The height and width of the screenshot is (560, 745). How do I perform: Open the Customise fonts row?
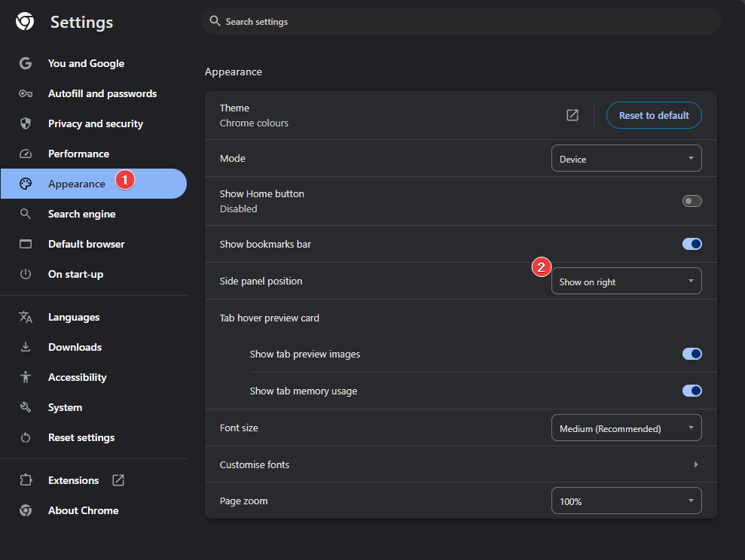tap(461, 464)
